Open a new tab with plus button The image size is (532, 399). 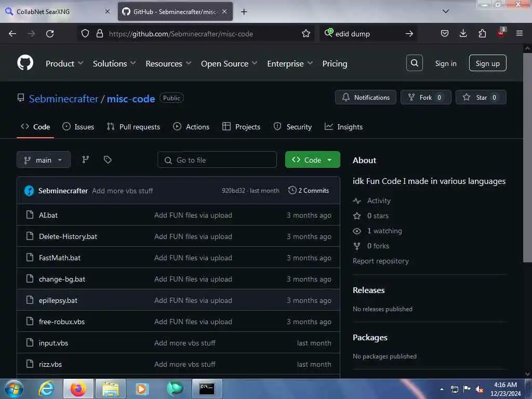click(x=244, y=12)
